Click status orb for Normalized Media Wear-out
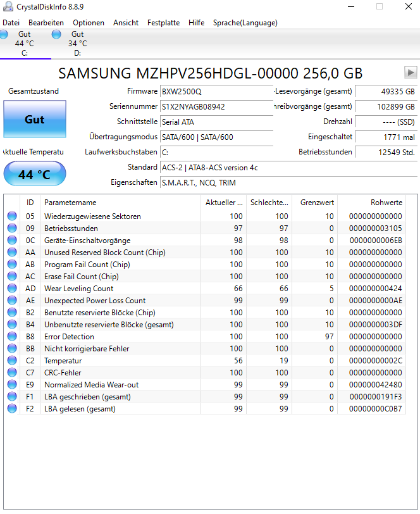This screenshot has width=420, height=514. coord(12,384)
